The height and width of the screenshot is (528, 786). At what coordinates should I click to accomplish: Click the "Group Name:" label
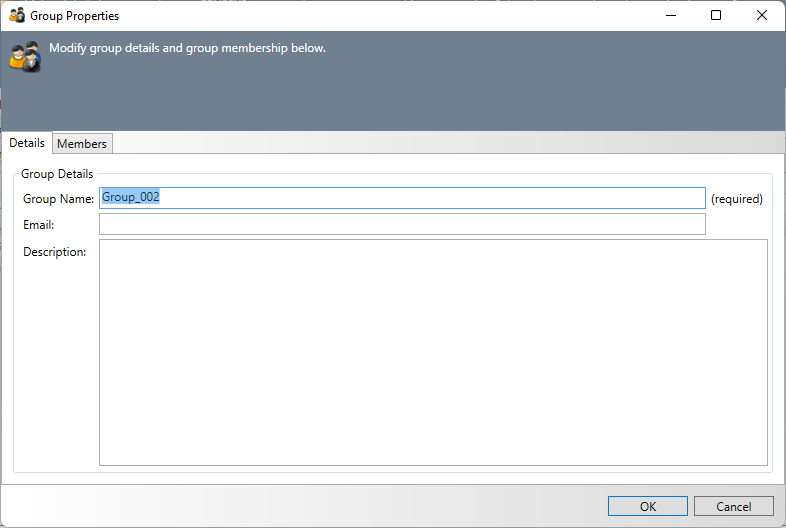(x=58, y=199)
